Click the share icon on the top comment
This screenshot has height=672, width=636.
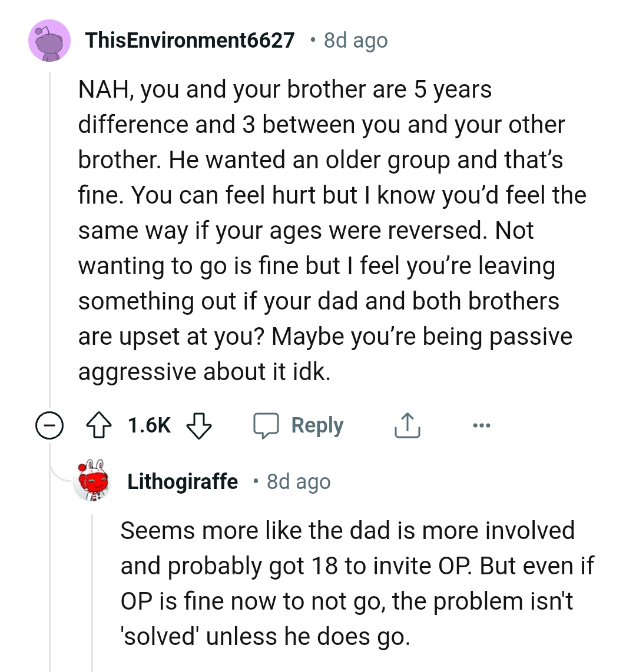point(406,424)
